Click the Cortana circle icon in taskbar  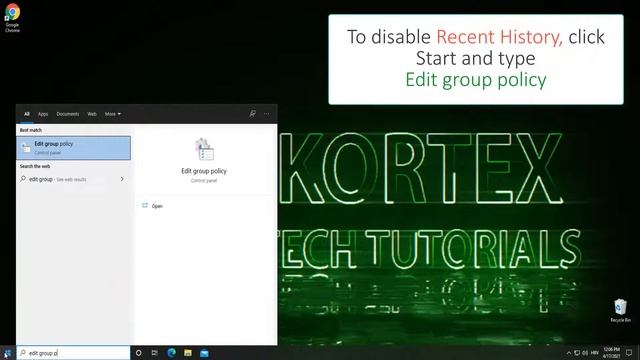point(138,353)
